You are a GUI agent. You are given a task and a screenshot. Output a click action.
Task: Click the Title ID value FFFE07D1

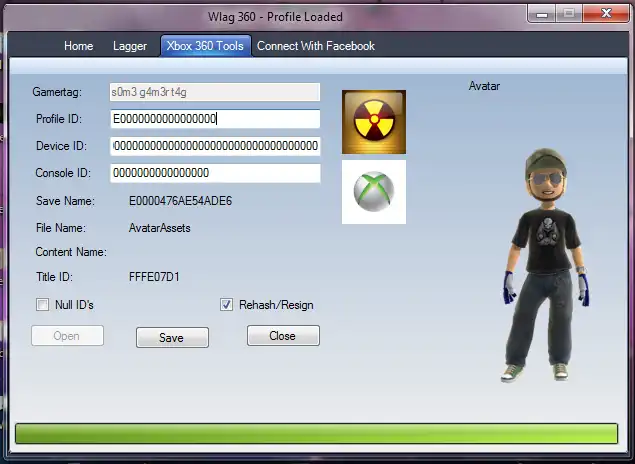[x=154, y=277]
